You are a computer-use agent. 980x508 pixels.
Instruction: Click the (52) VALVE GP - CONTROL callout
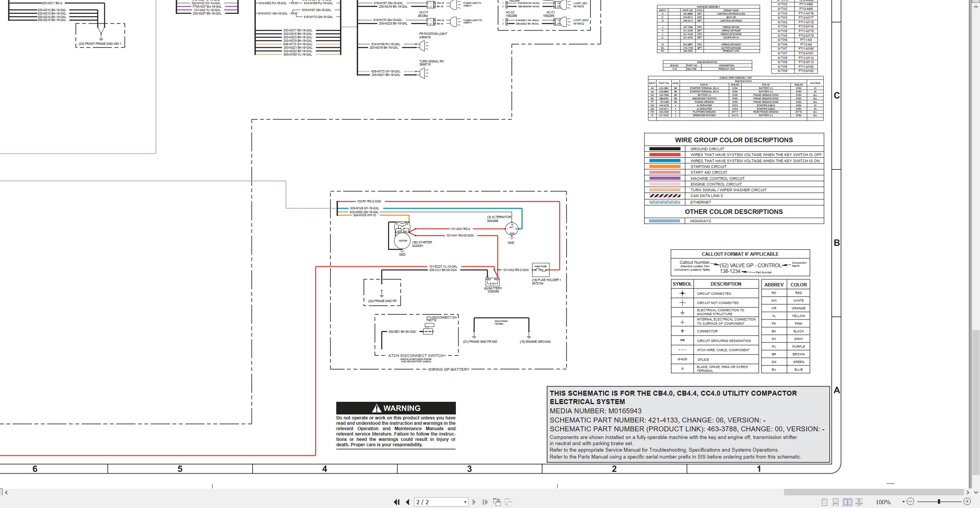click(750, 265)
